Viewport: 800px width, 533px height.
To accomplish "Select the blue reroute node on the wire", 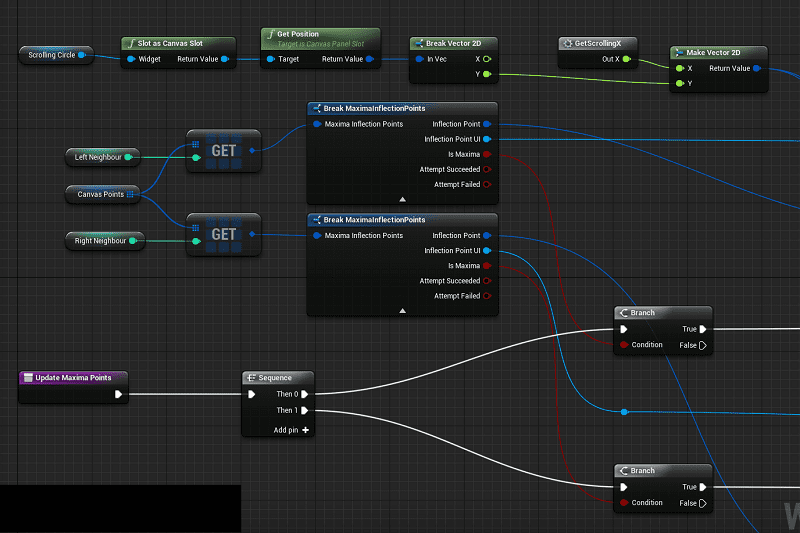I will point(624,412).
